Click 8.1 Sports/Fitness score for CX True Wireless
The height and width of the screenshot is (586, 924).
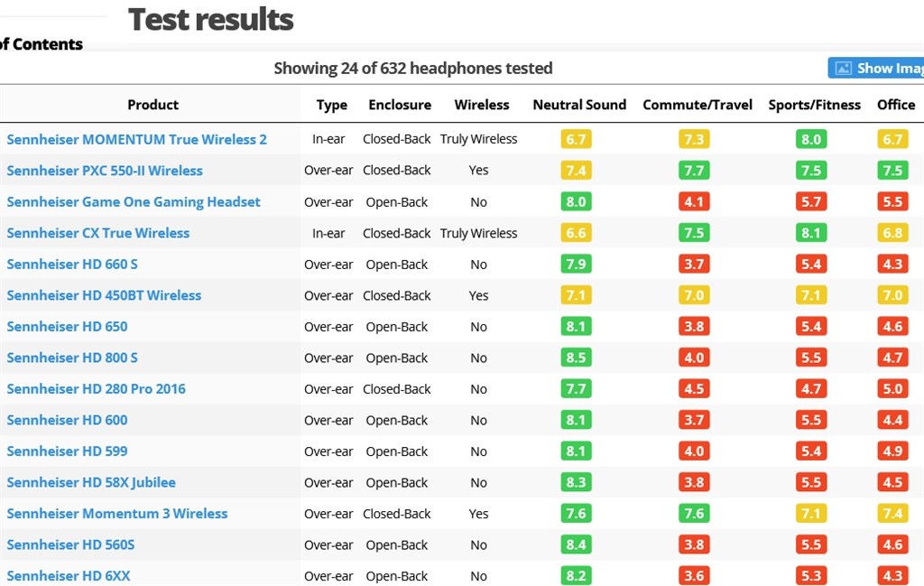pyautogui.click(x=811, y=233)
